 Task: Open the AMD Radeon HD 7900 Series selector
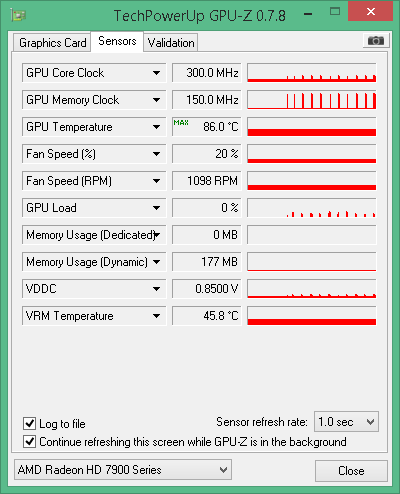[x=123, y=470]
